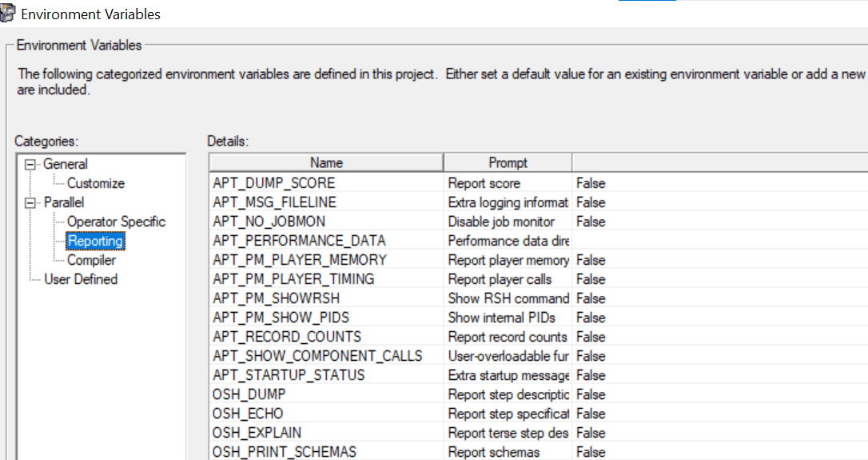868x460 pixels.
Task: Select the APT_PM_SHOWRSH variable name
Action: pyautogui.click(x=277, y=298)
